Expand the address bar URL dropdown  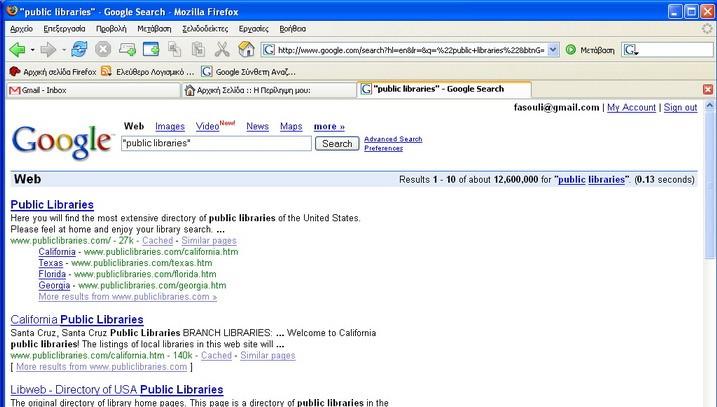[x=553, y=50]
